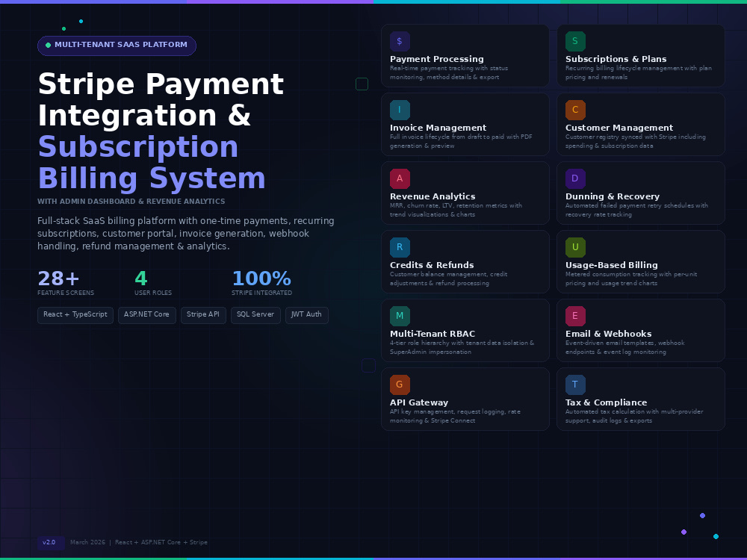Click the v2.0 version badge
Viewport: 747px width, 560px height.
pos(51,542)
